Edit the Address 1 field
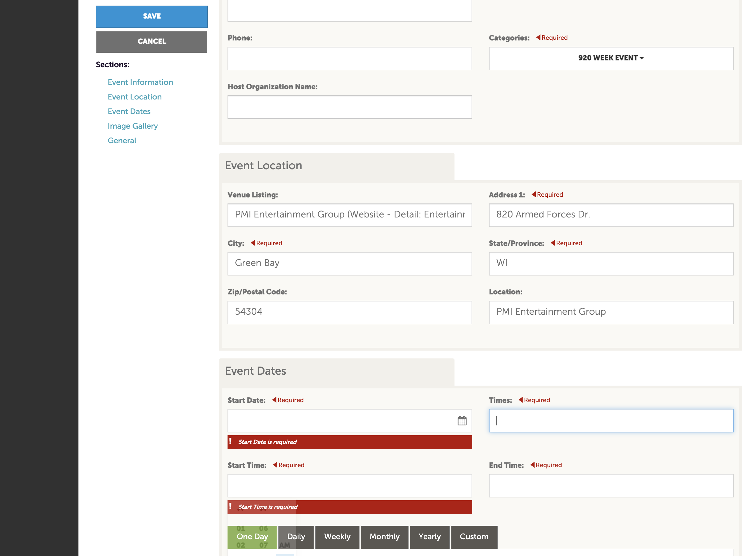 (611, 215)
